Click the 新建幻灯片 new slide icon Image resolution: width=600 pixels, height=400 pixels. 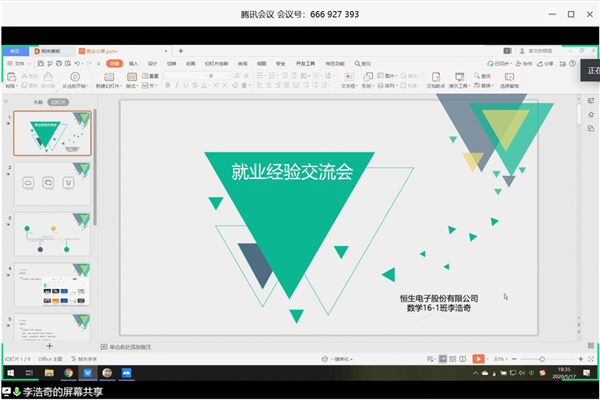coord(108,75)
